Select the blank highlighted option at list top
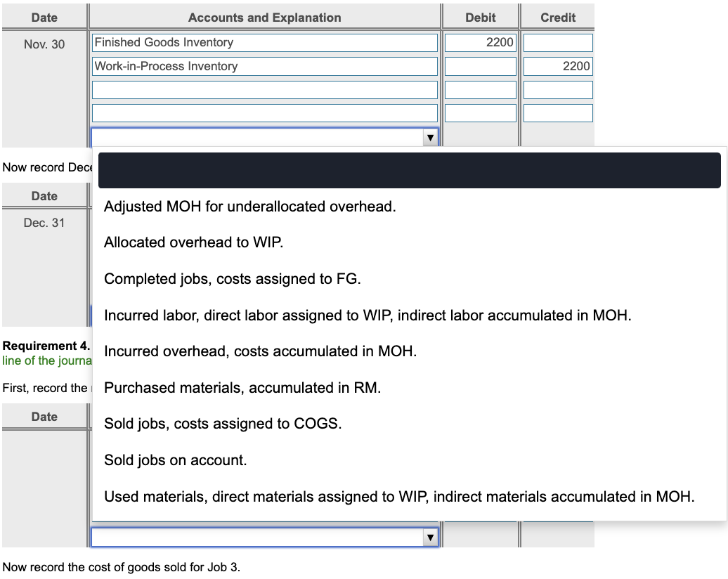Viewport: 728px width, 579px height. click(410, 169)
